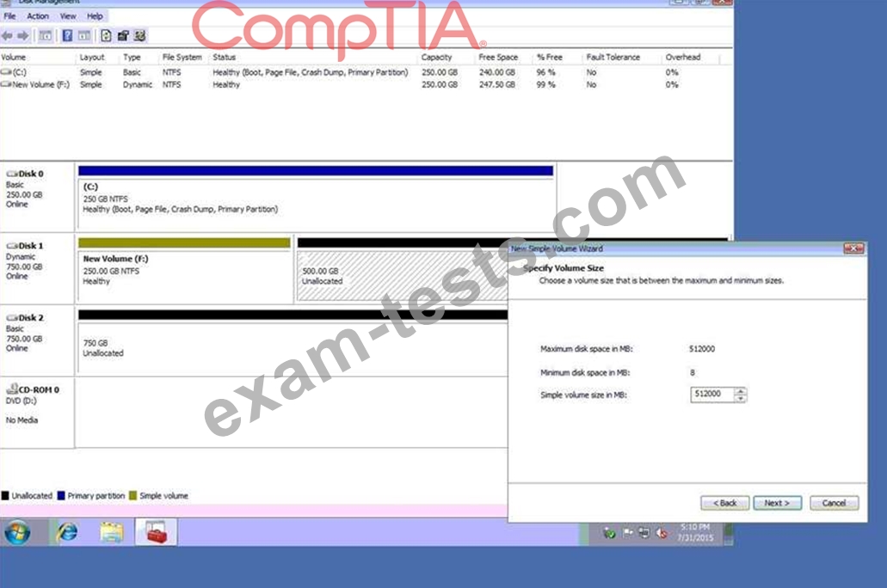Close the New Simple Volume Wizard
Viewport: 887px width, 588px height.
pos(853,248)
